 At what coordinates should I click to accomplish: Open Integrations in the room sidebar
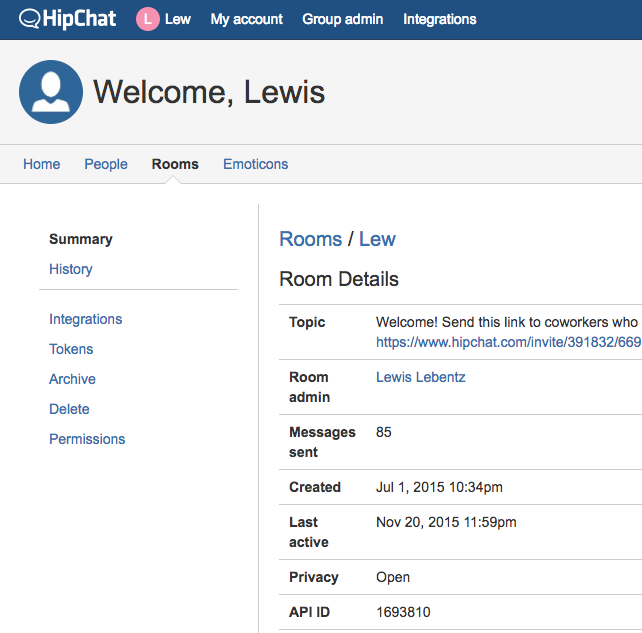86,319
